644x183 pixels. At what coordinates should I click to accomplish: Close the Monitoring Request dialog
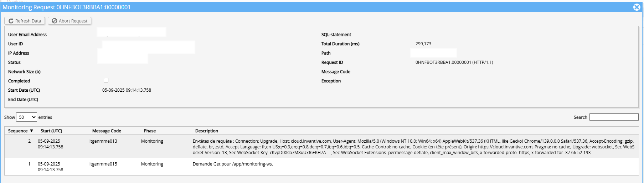coord(637,7)
